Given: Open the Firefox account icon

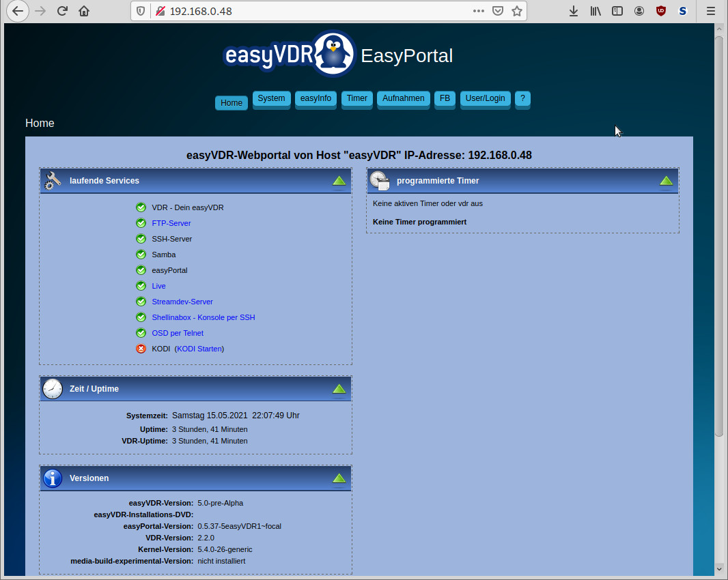Looking at the screenshot, I should point(639,11).
